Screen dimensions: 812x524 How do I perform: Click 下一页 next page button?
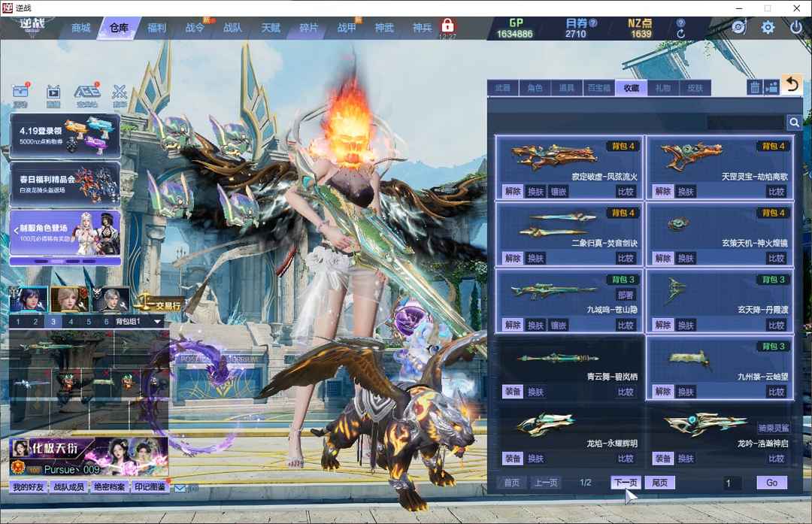coord(626,483)
